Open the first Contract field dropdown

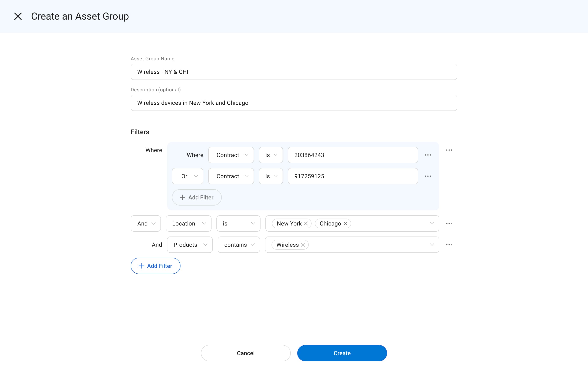pyautogui.click(x=231, y=155)
